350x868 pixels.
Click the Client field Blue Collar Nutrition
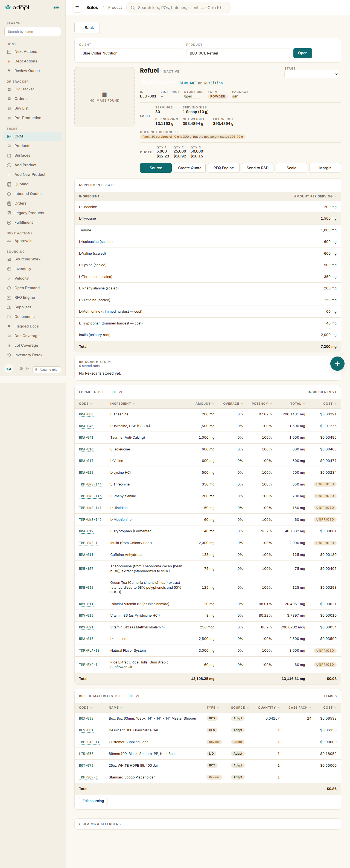tap(131, 53)
